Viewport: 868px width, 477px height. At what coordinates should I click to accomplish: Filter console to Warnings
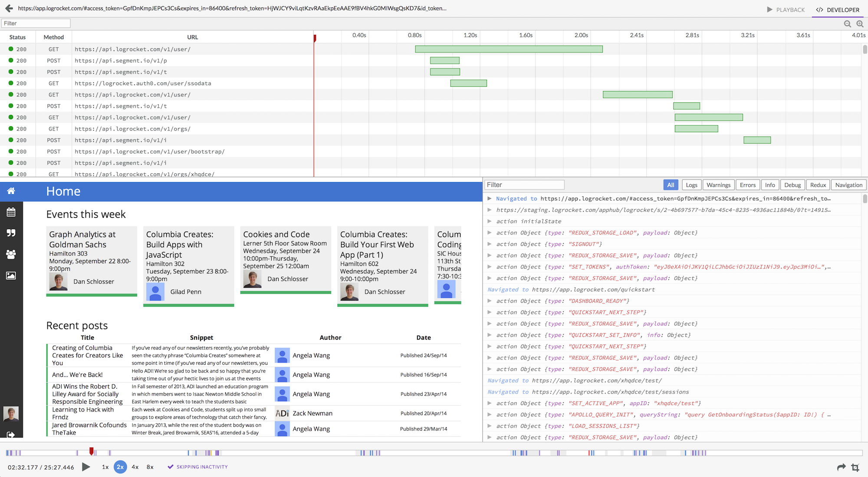(718, 185)
